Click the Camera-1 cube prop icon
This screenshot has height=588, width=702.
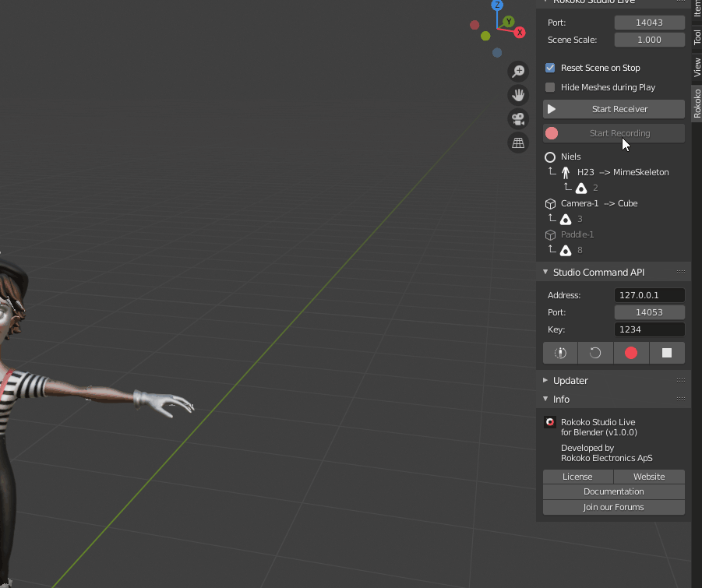550,203
